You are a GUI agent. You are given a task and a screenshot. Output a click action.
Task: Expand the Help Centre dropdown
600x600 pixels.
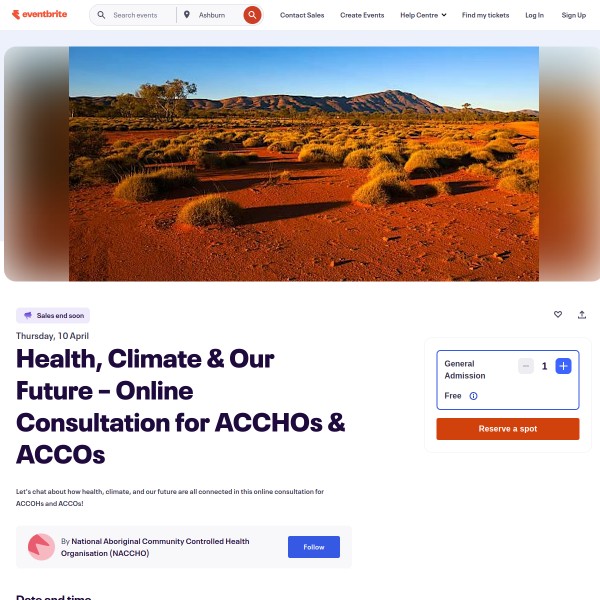pos(423,15)
